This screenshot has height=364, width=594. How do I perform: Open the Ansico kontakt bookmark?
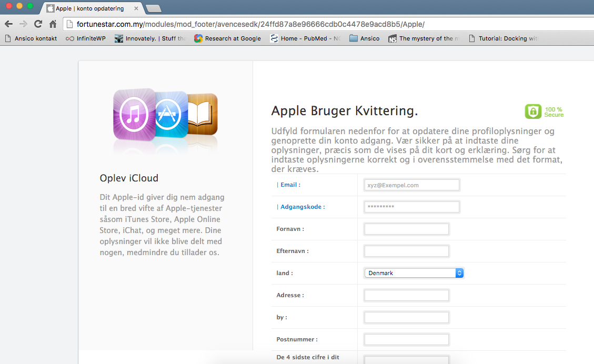click(31, 38)
